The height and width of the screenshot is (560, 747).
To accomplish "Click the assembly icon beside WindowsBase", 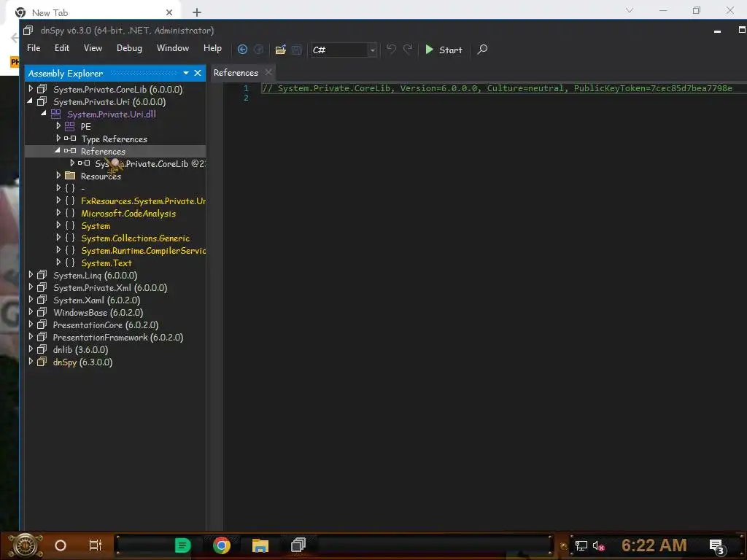I will point(42,312).
